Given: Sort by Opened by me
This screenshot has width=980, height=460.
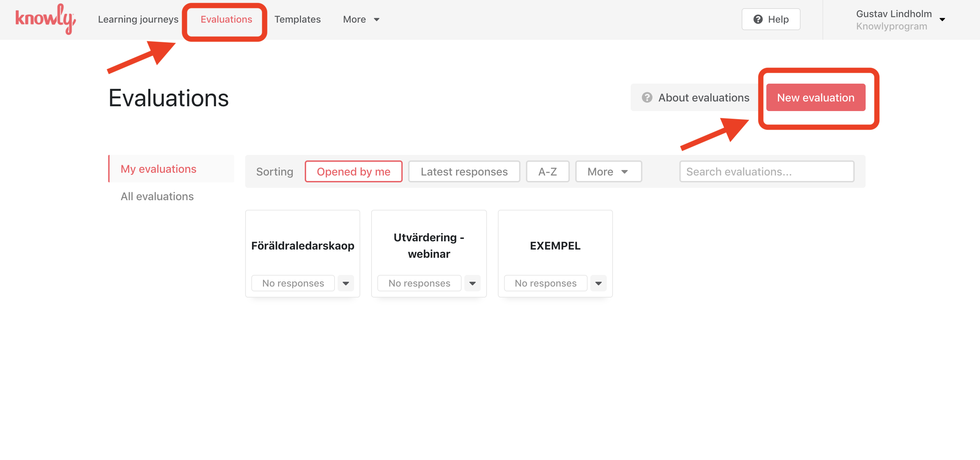Looking at the screenshot, I should [x=353, y=172].
